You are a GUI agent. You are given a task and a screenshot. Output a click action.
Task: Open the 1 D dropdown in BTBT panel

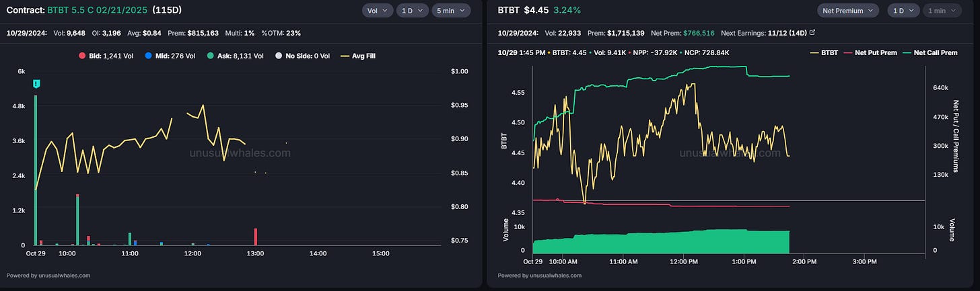pyautogui.click(x=903, y=10)
